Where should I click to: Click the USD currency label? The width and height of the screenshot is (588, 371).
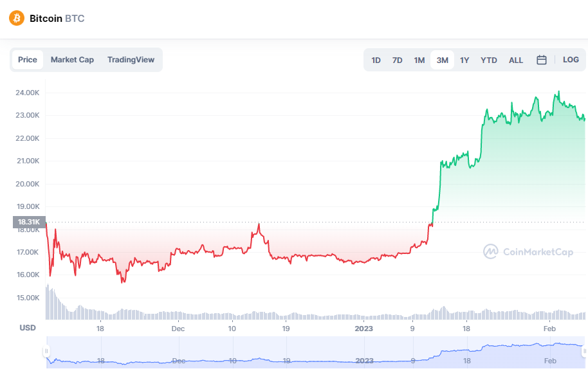coord(28,328)
